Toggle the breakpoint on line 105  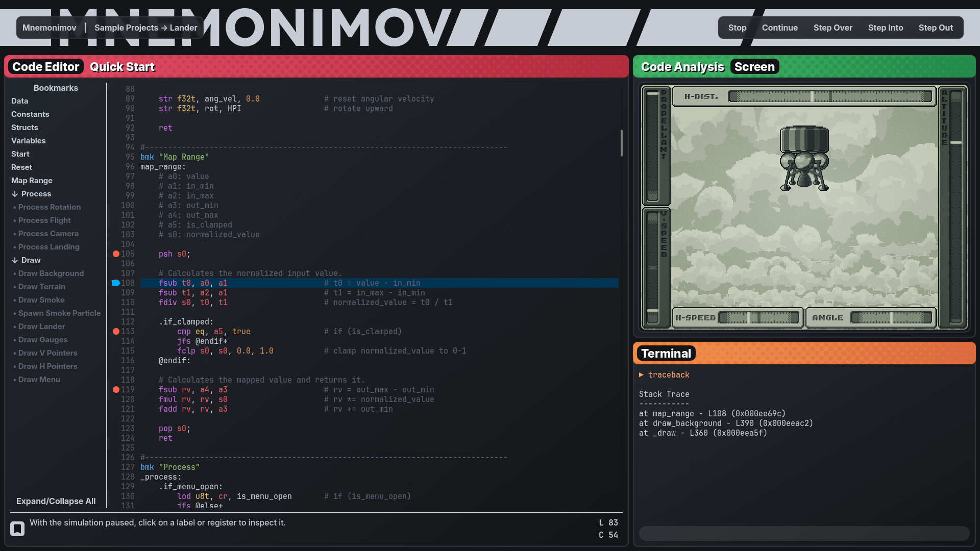pyautogui.click(x=116, y=254)
